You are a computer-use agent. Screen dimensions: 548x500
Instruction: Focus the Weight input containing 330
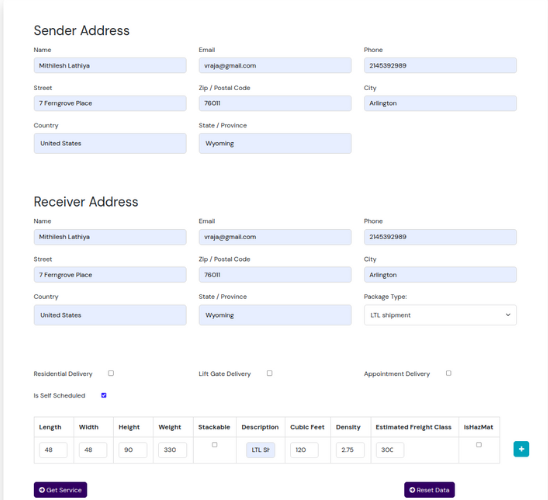coord(172,450)
